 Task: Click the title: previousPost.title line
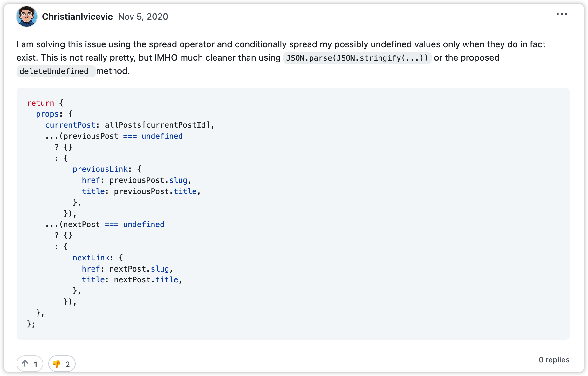(141, 191)
